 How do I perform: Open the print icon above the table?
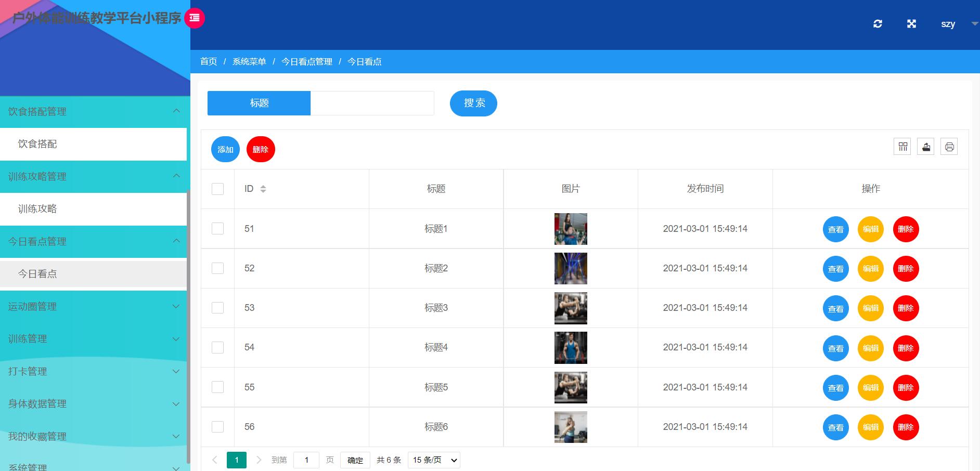tap(949, 147)
